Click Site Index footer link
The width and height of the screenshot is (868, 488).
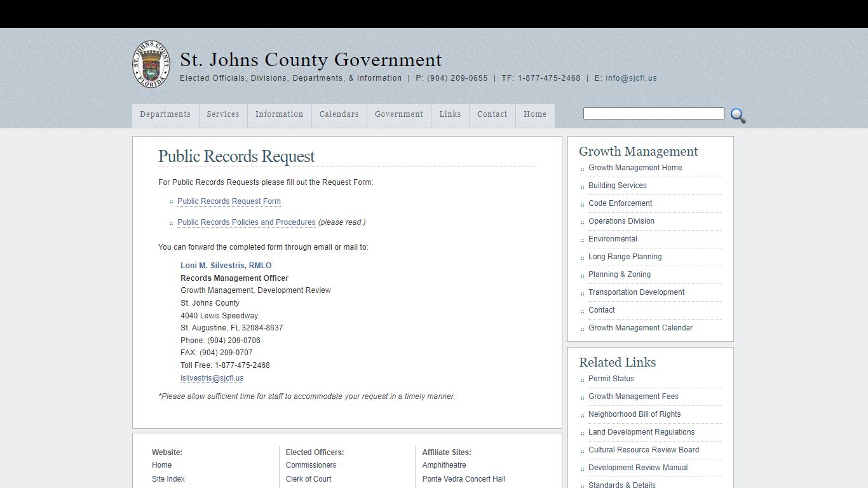pos(168,479)
